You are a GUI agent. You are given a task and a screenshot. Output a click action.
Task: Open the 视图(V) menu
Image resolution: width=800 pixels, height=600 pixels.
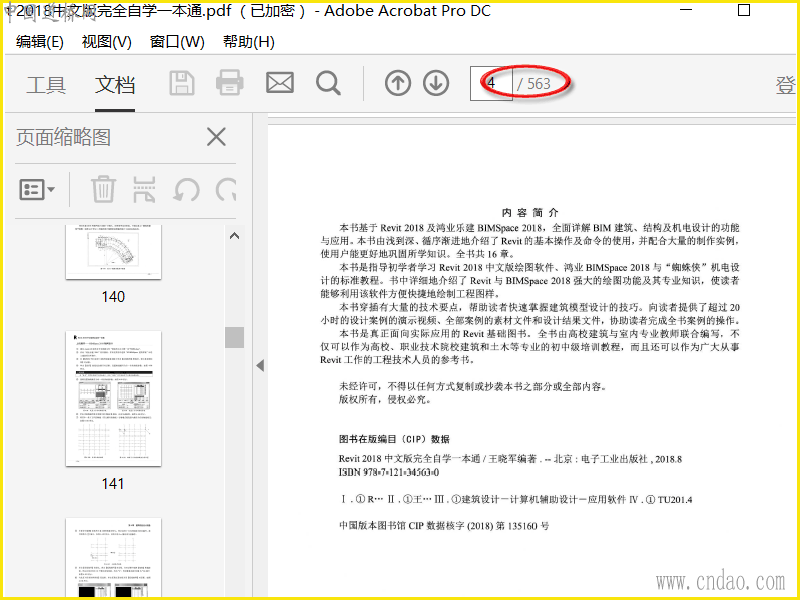(106, 41)
